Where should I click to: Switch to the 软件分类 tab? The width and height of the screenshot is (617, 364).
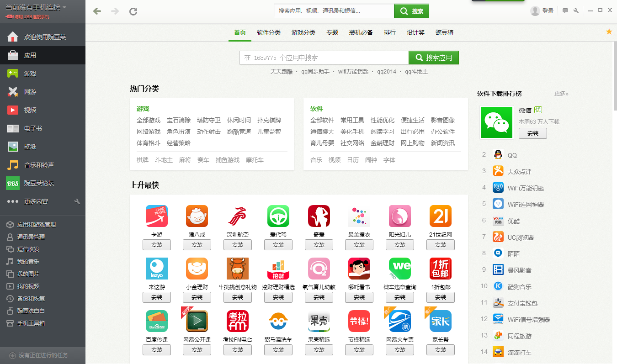(x=269, y=32)
